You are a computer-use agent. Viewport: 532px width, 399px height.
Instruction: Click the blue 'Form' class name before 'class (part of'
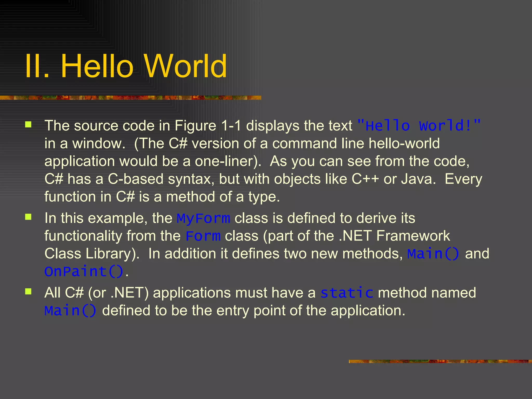click(x=203, y=236)
